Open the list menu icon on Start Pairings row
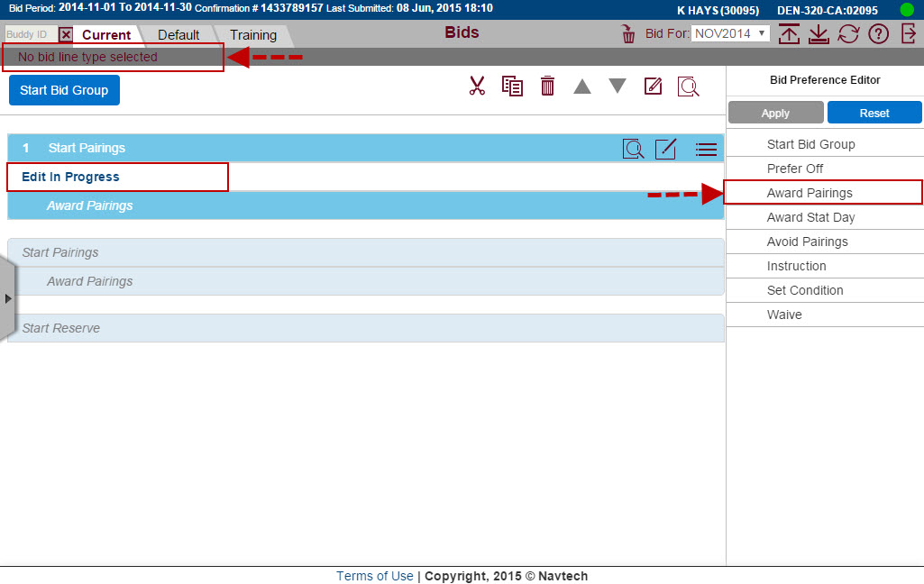Screen dimensions: 924x584 click(x=706, y=149)
